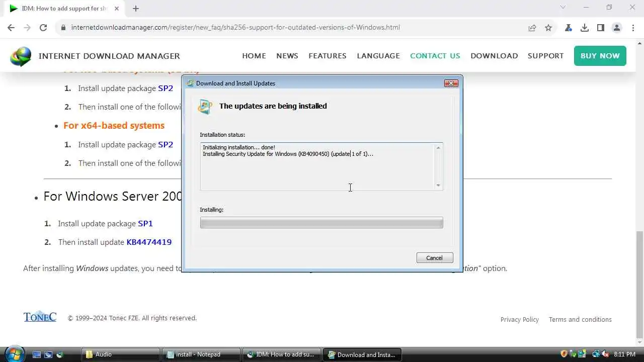The height and width of the screenshot is (362, 644).
Task: Click Download and Install taskbar button
Action: (x=362, y=354)
